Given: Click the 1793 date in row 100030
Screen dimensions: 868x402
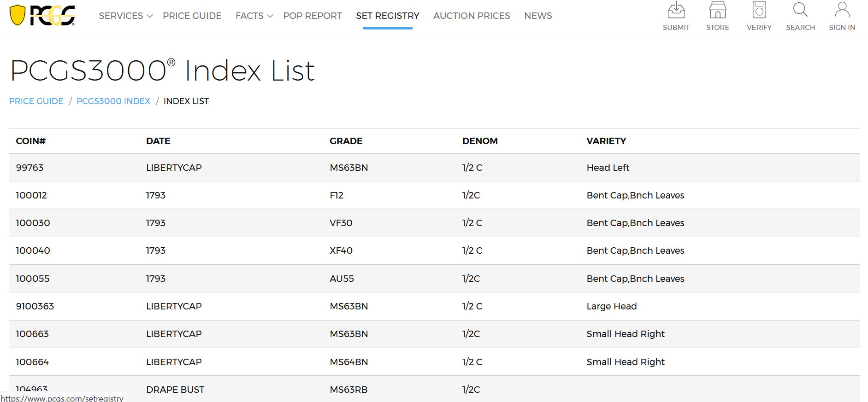Looking at the screenshot, I should (156, 223).
